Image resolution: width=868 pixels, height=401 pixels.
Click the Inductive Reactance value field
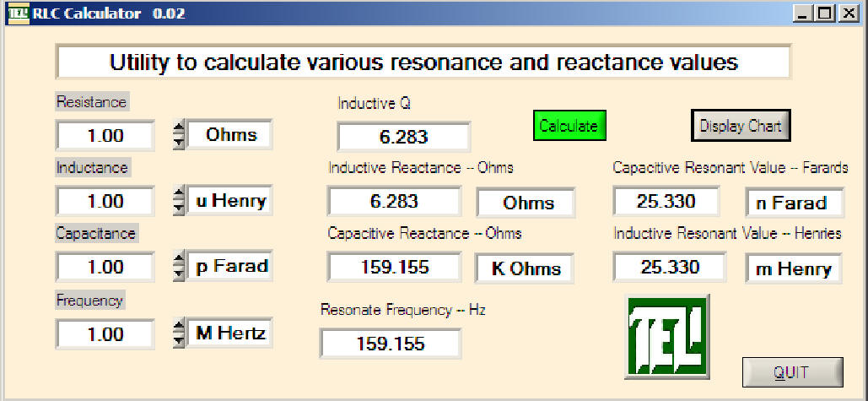pos(394,202)
